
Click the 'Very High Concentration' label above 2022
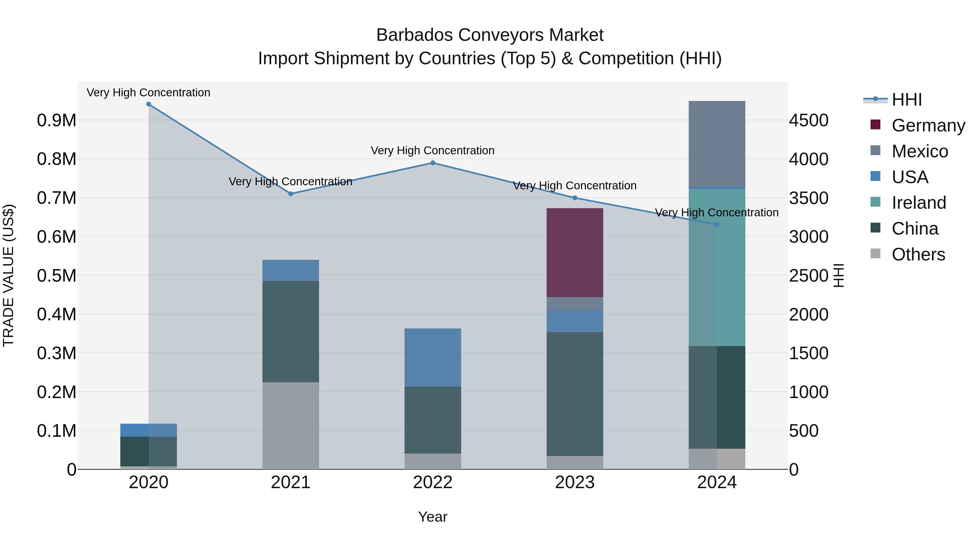coord(433,150)
